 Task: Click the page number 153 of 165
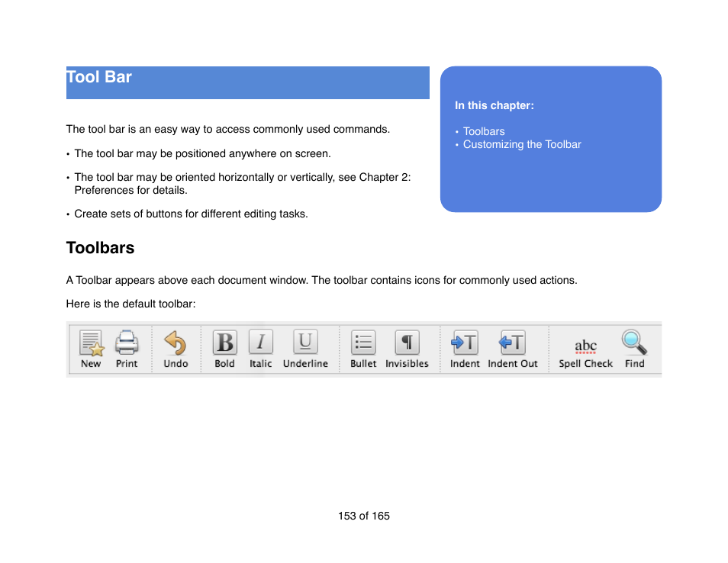[364, 516]
